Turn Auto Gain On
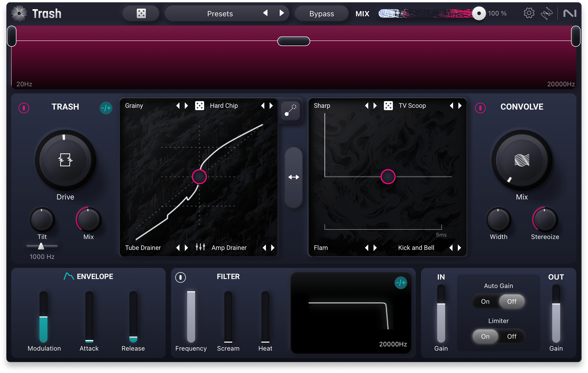 tap(485, 301)
